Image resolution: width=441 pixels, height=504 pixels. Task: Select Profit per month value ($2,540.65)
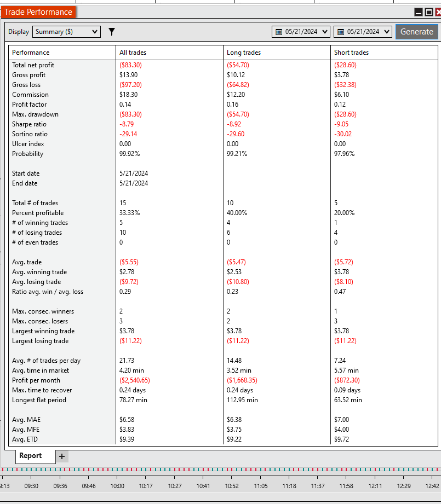click(x=135, y=380)
